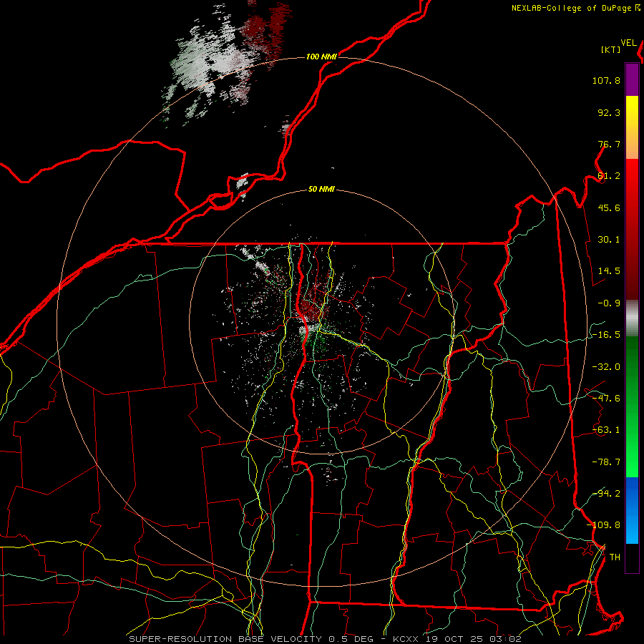Click the VEL legend title
644x644 pixels.
tap(629, 43)
